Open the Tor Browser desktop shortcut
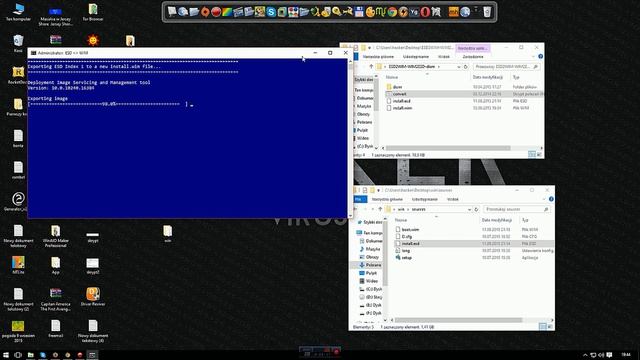This screenshot has width=640, height=360. [x=93, y=12]
